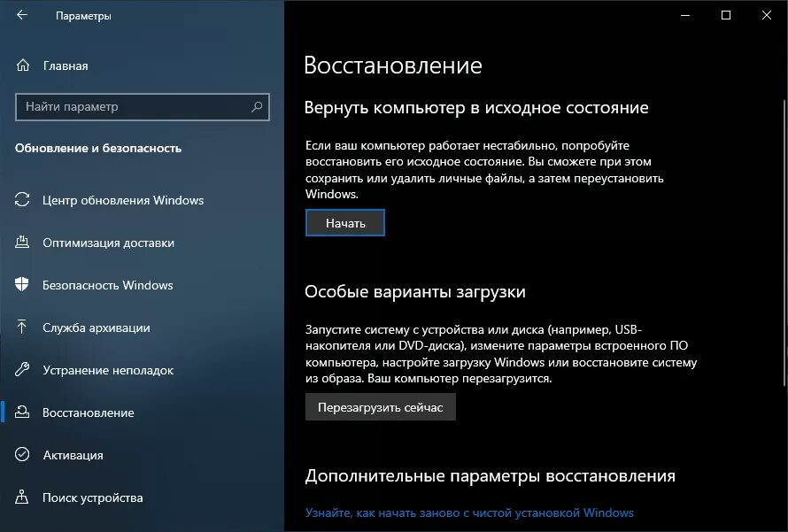Screen dimensions: 788x532
Task: Click the Восстановление page heading
Action: (393, 66)
